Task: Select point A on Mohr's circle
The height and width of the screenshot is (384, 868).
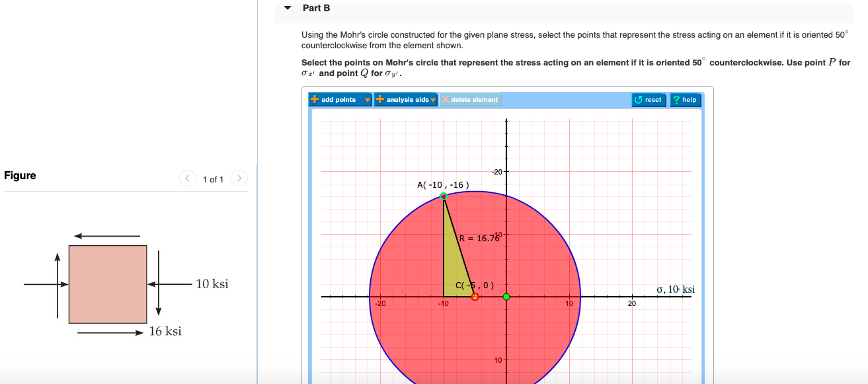Action: tap(443, 195)
